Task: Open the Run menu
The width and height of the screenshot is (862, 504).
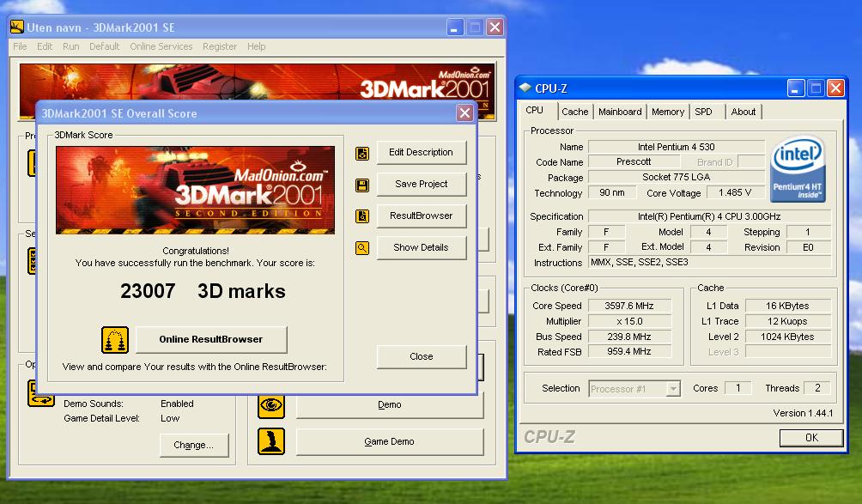Action: point(71,46)
